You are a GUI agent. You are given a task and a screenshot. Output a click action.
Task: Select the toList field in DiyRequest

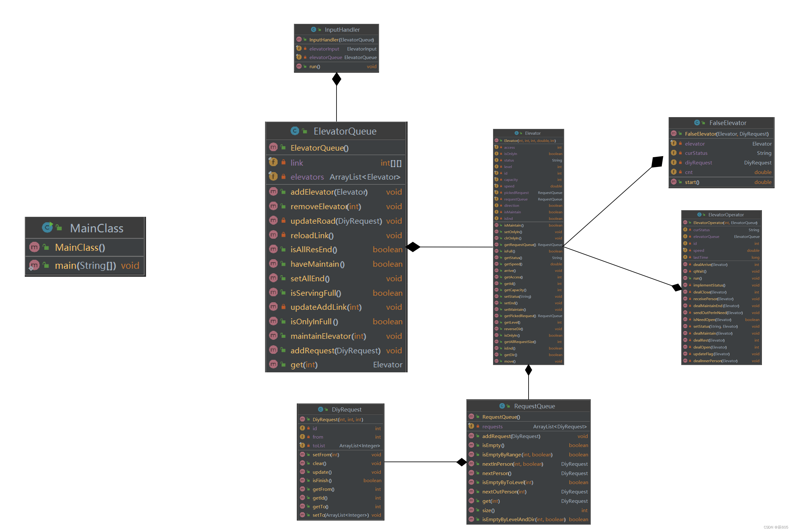(x=319, y=446)
